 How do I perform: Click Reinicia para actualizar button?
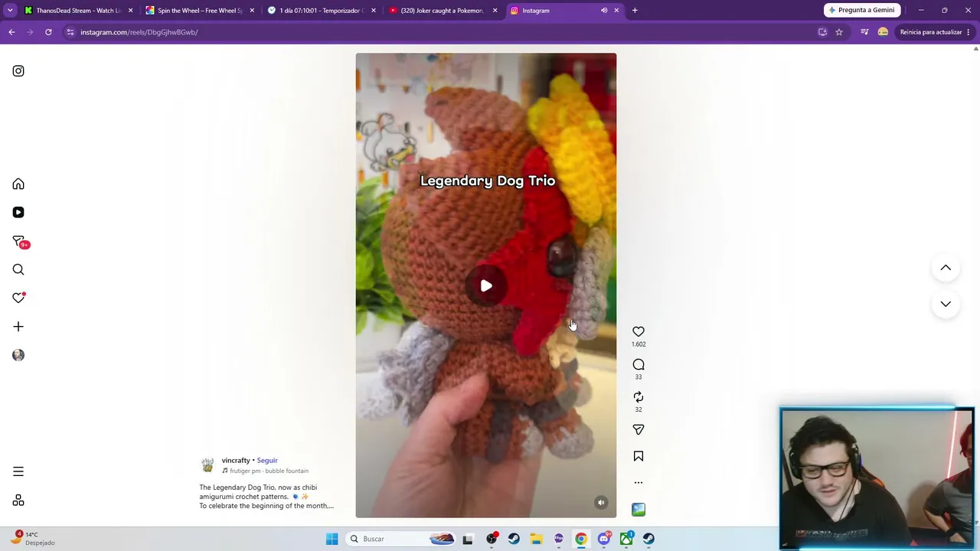[930, 32]
